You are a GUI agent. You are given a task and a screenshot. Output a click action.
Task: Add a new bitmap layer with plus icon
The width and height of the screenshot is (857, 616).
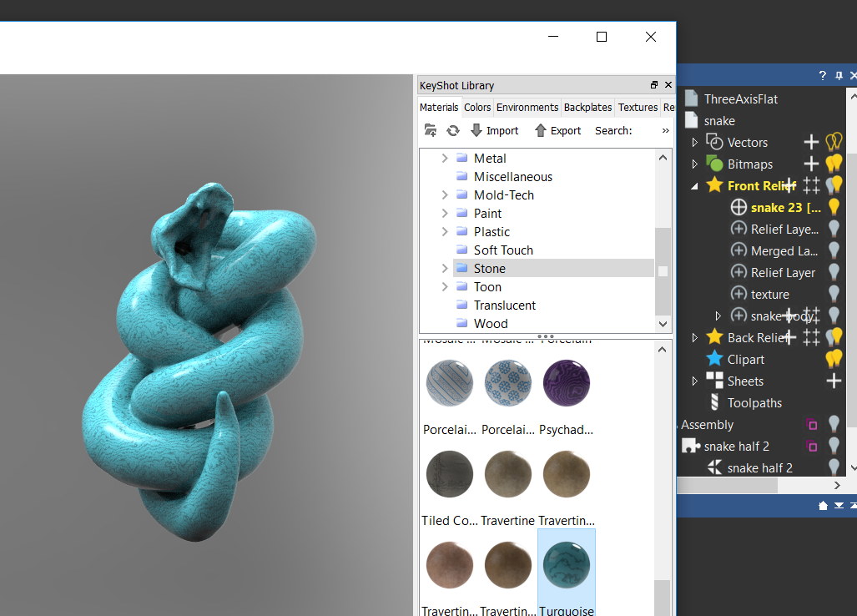812,164
